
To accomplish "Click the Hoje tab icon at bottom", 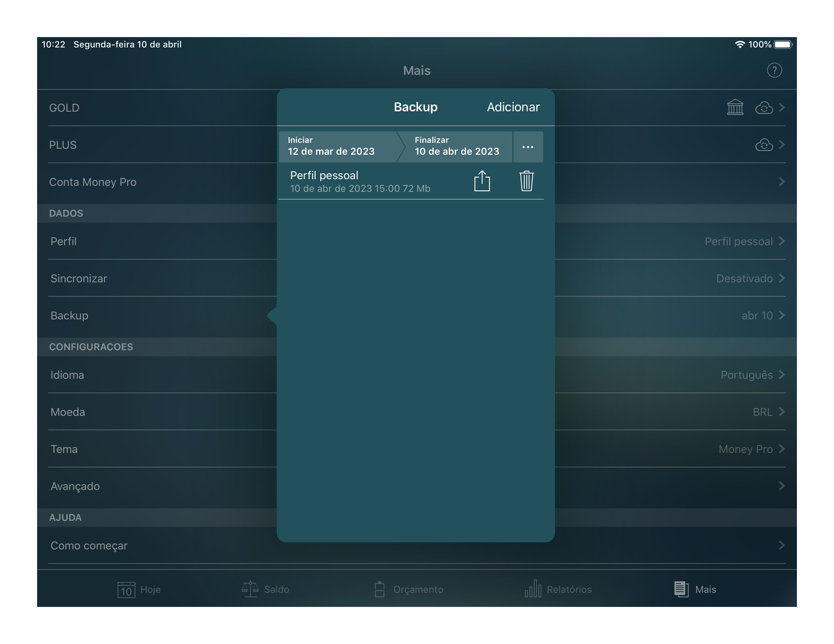I will coord(125,588).
